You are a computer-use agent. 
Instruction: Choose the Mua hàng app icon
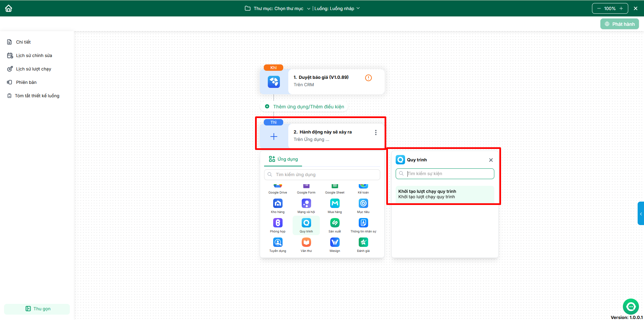point(335,203)
